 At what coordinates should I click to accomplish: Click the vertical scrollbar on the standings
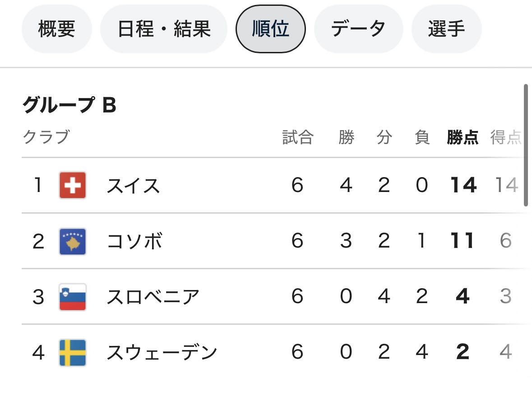pos(526,145)
